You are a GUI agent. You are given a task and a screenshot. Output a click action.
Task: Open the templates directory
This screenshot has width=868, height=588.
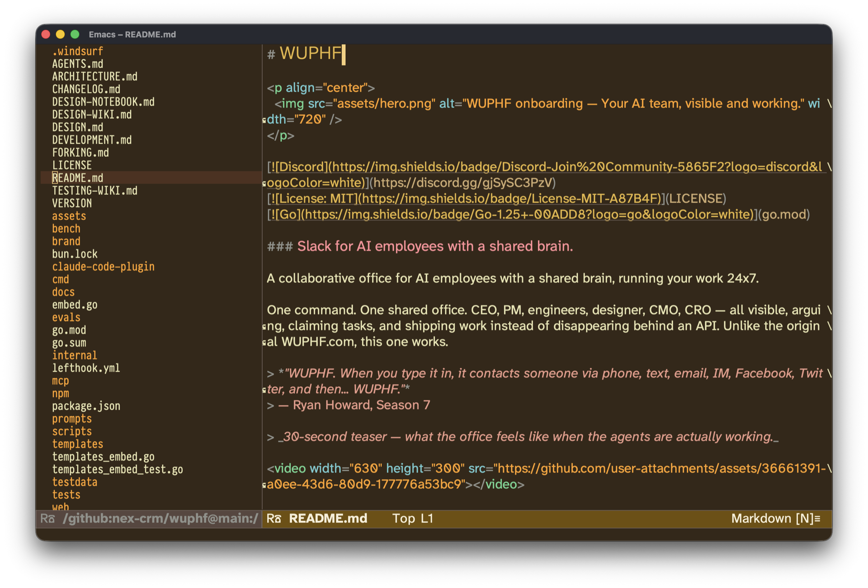tap(77, 443)
